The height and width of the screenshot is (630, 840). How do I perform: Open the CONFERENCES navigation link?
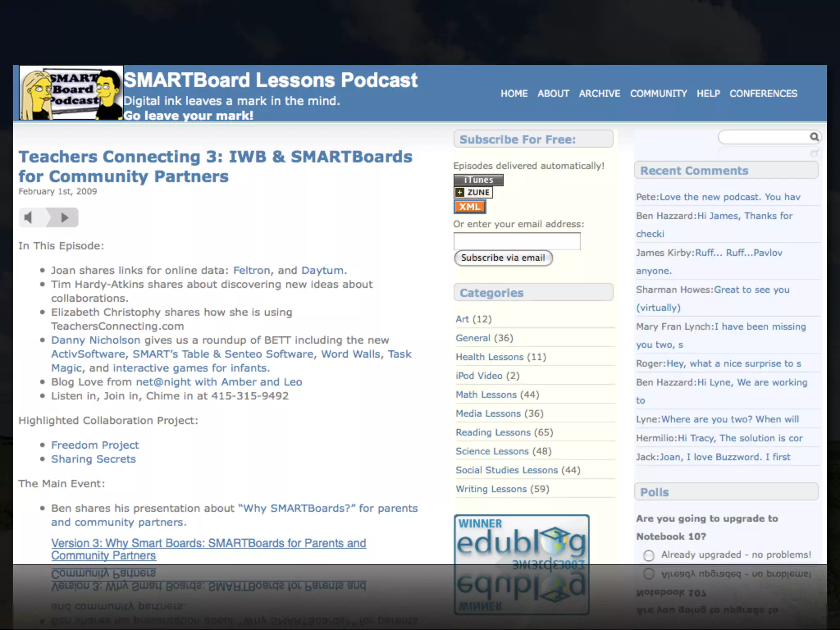(x=763, y=94)
